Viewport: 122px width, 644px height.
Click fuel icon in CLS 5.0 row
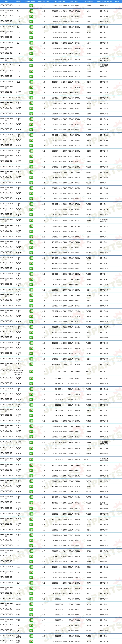click(31, 82)
